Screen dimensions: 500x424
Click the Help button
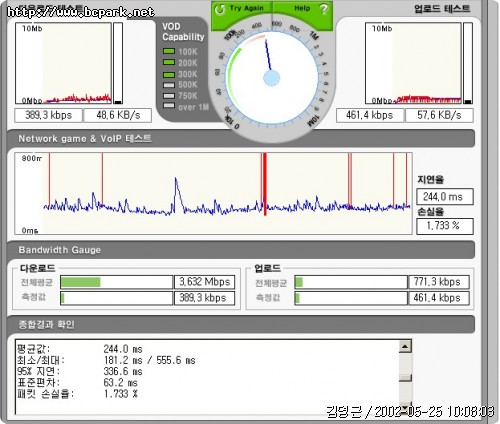(x=303, y=13)
